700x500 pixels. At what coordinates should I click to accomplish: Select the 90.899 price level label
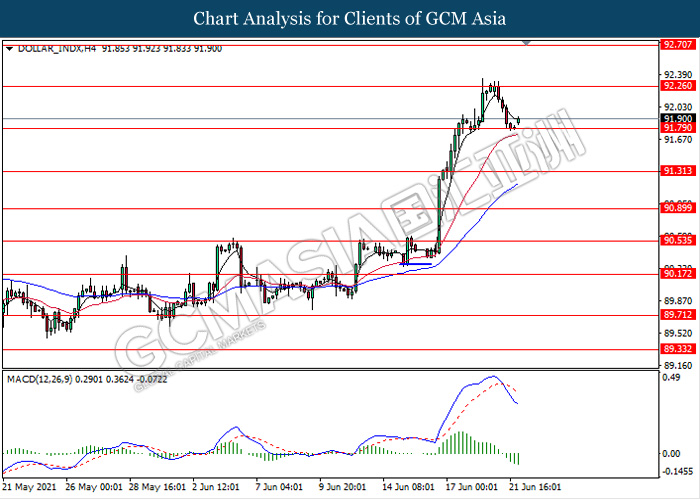(678, 208)
